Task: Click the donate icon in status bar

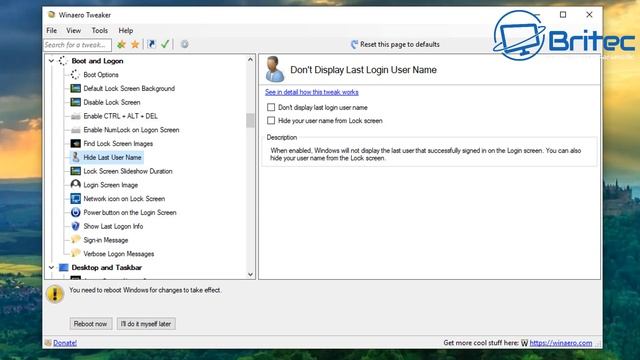Action: tap(48, 343)
